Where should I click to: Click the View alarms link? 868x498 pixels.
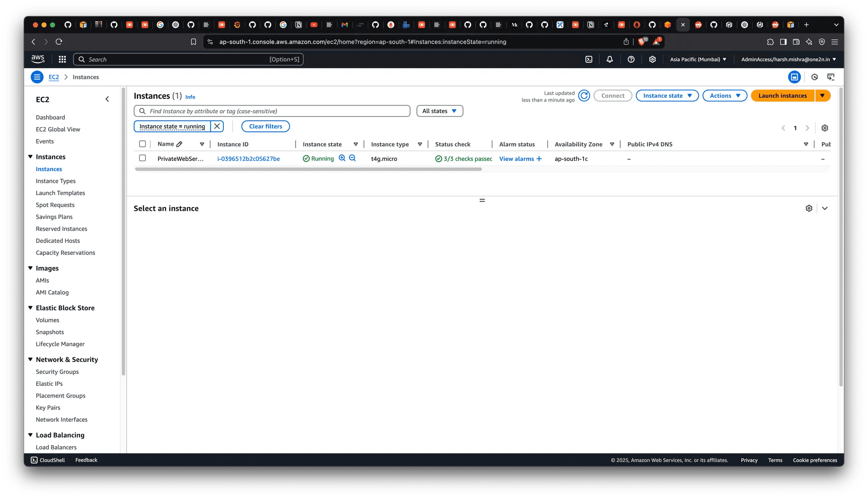coord(520,159)
